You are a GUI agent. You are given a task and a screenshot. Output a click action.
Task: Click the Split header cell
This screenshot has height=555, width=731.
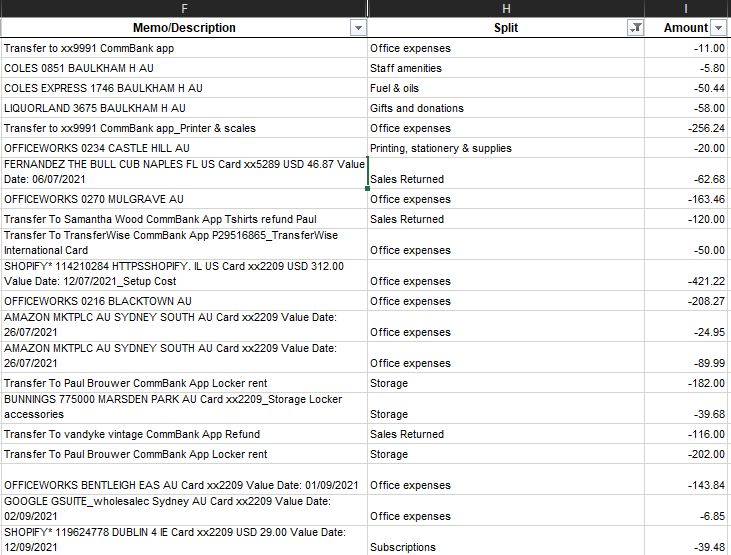[x=506, y=28]
